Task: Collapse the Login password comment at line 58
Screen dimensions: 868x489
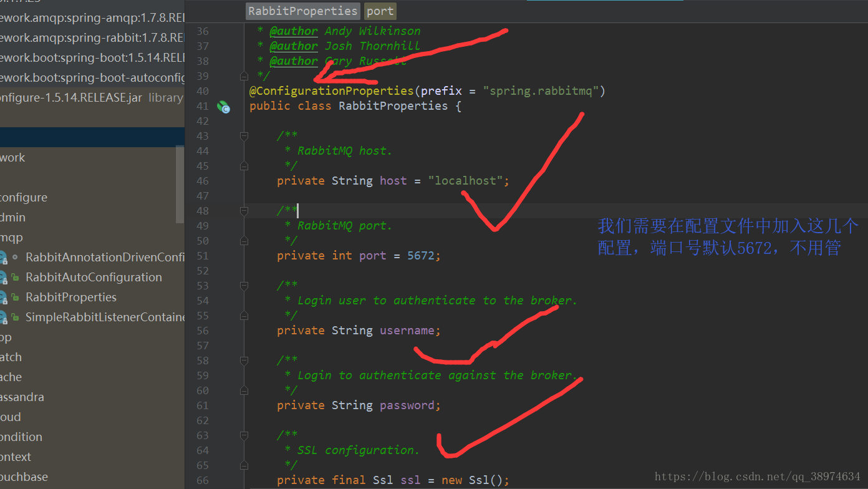Action: 244,361
